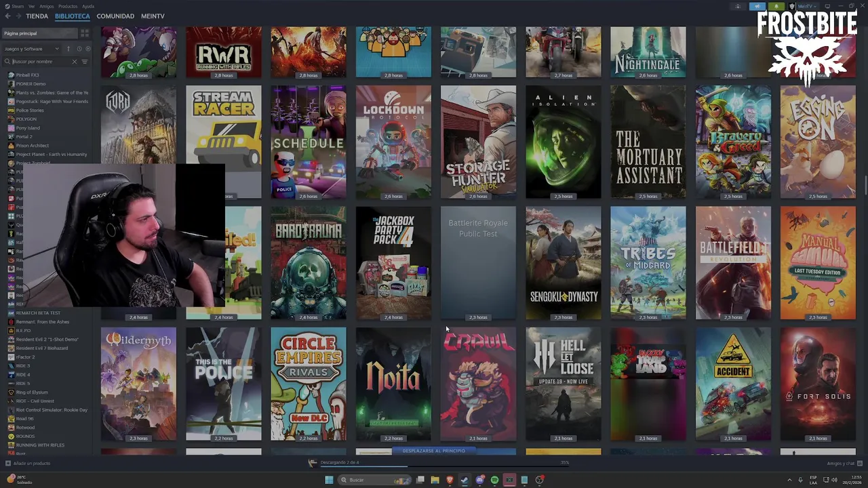Open the Productos menu

[68, 6]
